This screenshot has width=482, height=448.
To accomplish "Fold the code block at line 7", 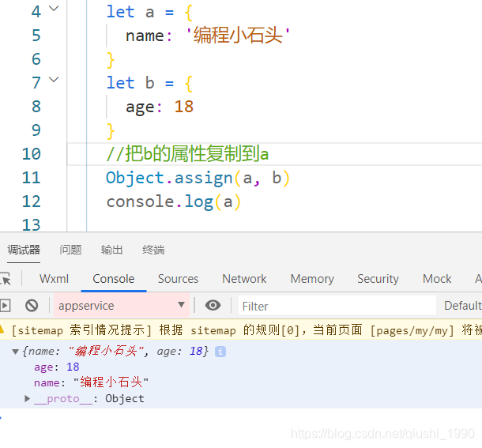I will coord(54,80).
